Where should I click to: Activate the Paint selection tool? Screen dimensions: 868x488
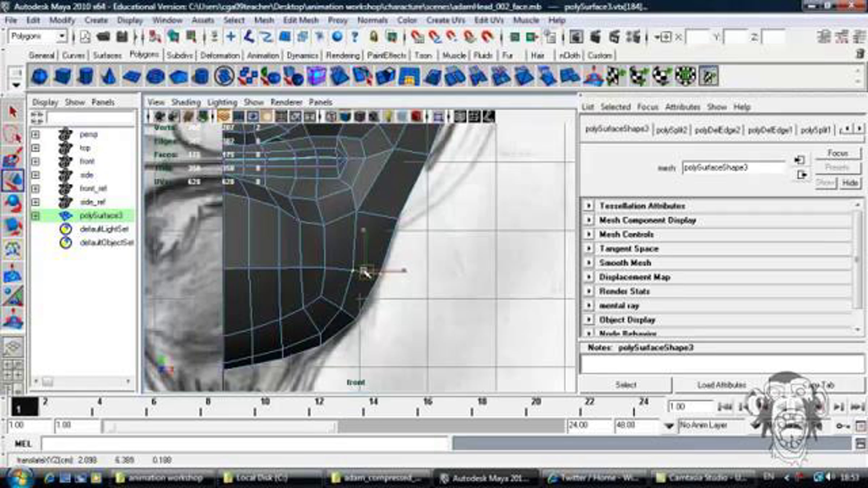(x=13, y=158)
